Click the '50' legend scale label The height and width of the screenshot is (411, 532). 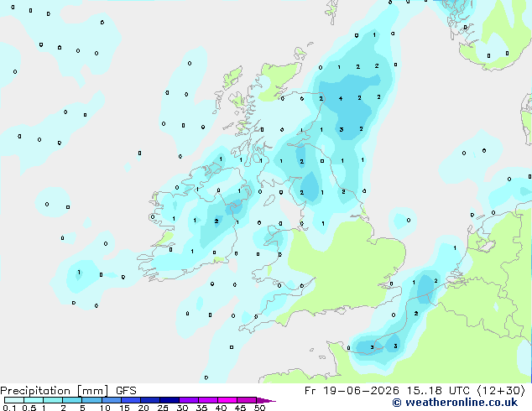pyautogui.click(x=259, y=408)
